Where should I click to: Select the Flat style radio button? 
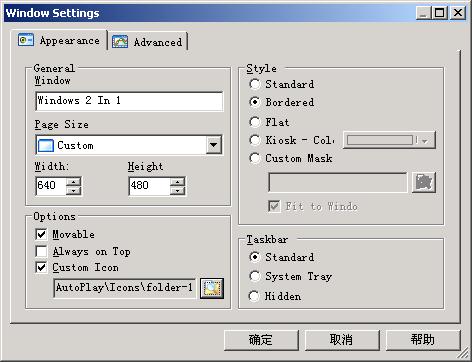(255, 122)
